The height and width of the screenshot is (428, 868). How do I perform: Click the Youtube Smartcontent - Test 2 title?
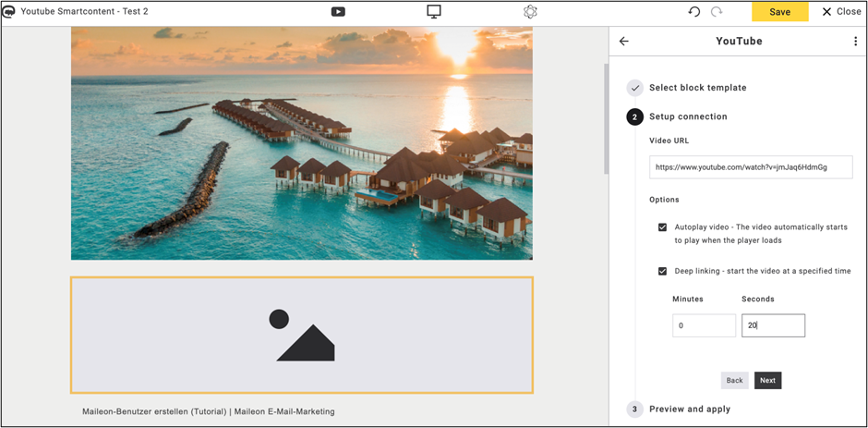point(84,11)
